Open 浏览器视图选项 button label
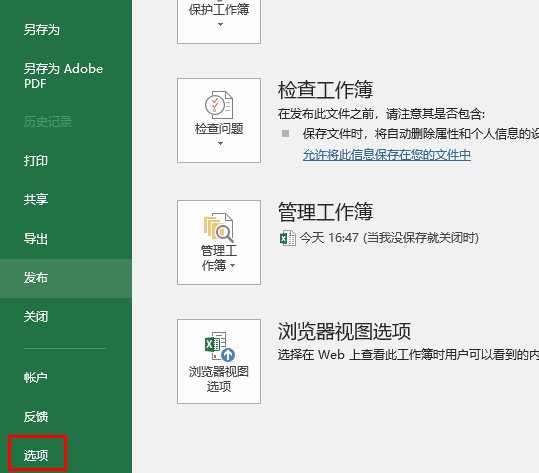The width and height of the screenshot is (539, 473). pos(219,379)
